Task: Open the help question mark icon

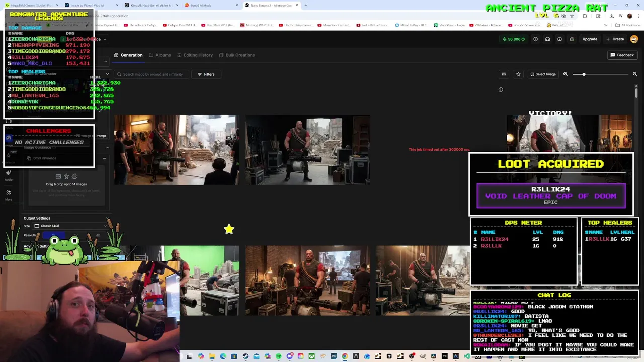Action: click(x=535, y=39)
